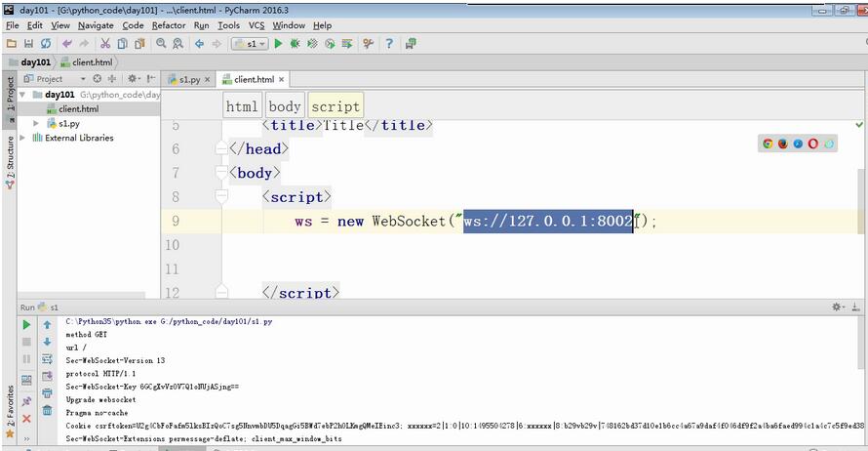Open Run panel gear settings
Image resolution: width=868 pixels, height=451 pixels.
[837, 307]
